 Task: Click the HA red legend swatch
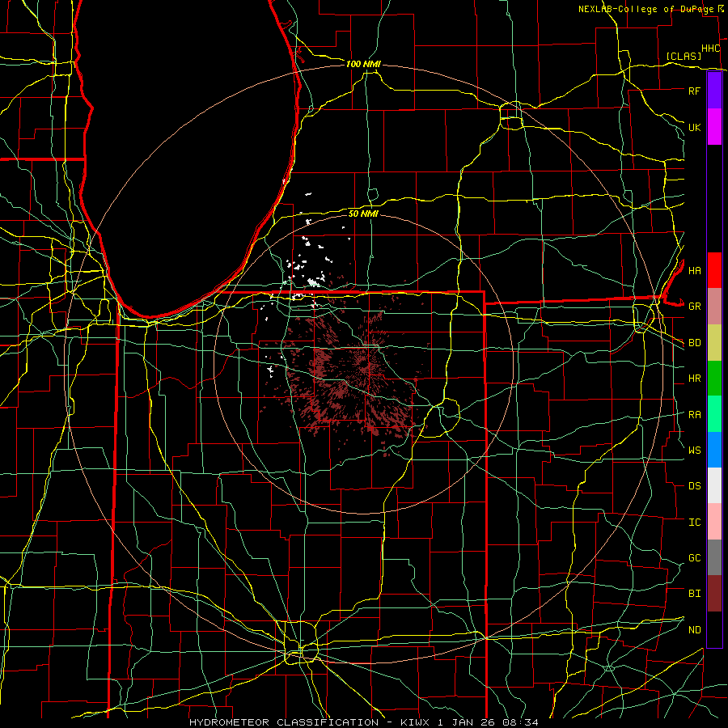714,270
